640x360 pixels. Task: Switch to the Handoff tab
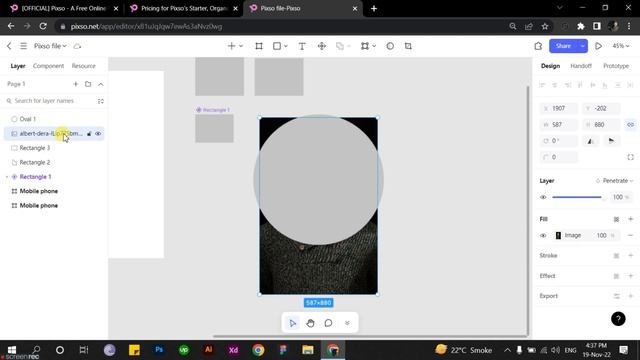(x=581, y=66)
